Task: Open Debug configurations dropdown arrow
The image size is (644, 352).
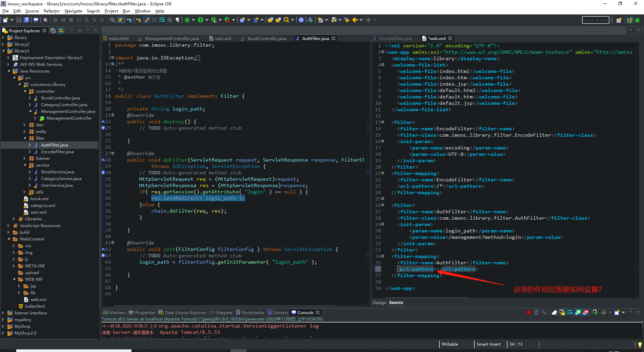Action: (x=193, y=20)
